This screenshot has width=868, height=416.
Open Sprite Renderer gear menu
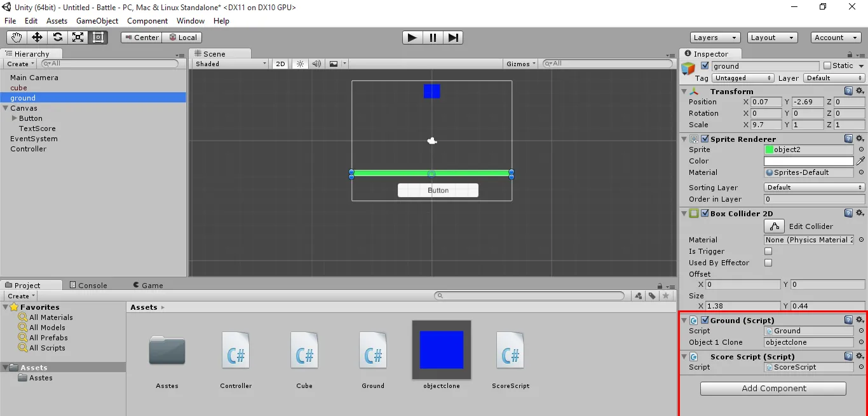pos(860,139)
